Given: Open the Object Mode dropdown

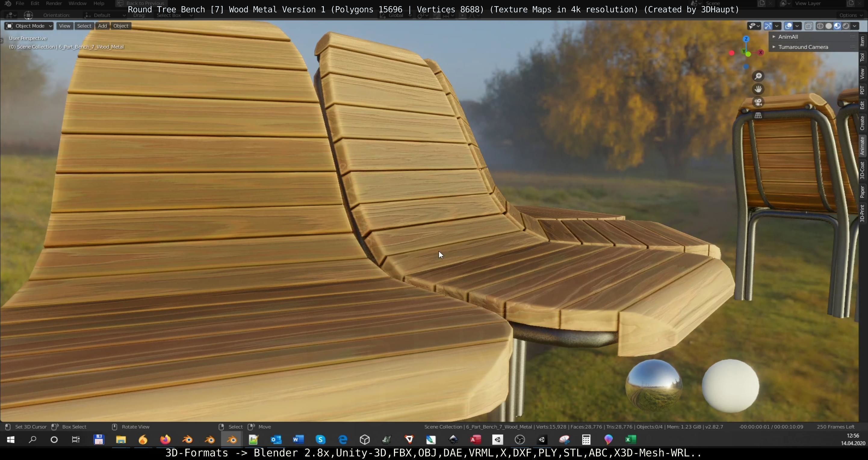Looking at the screenshot, I should (x=29, y=26).
